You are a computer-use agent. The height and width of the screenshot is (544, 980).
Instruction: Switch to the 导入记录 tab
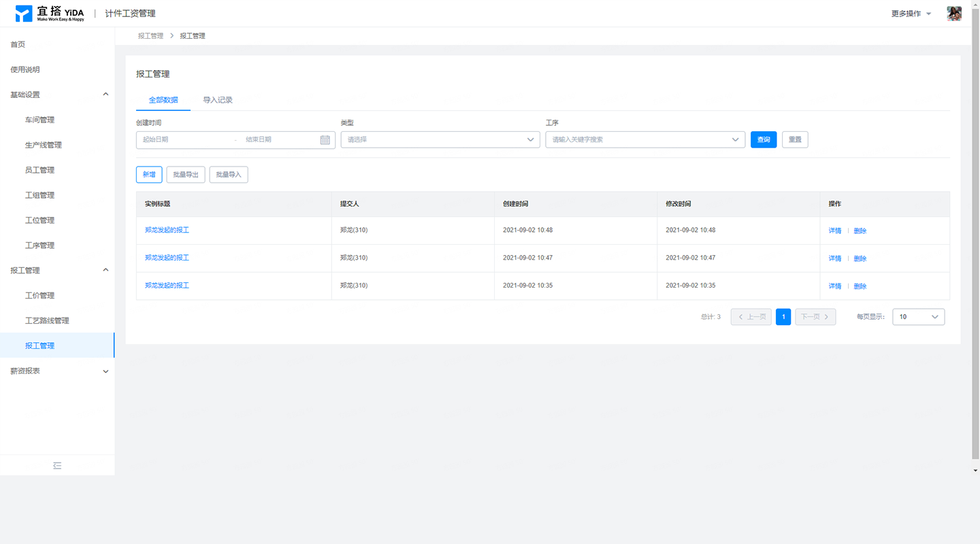[218, 100]
